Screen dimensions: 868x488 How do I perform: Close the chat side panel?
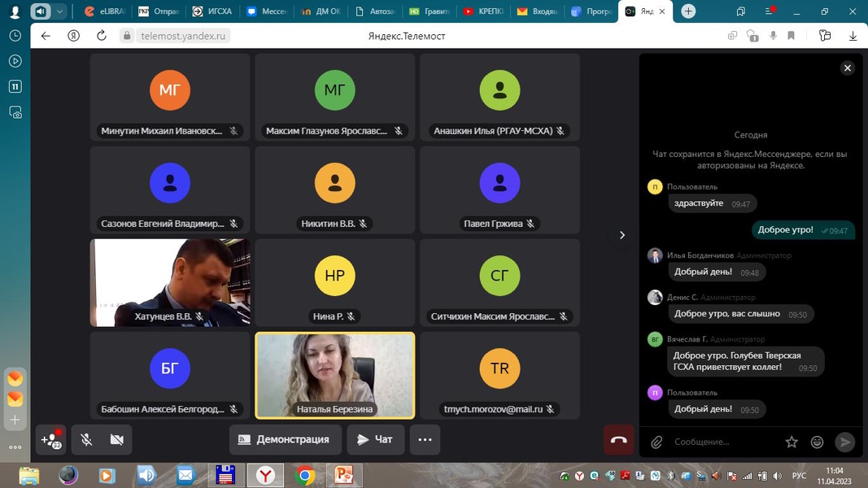847,68
